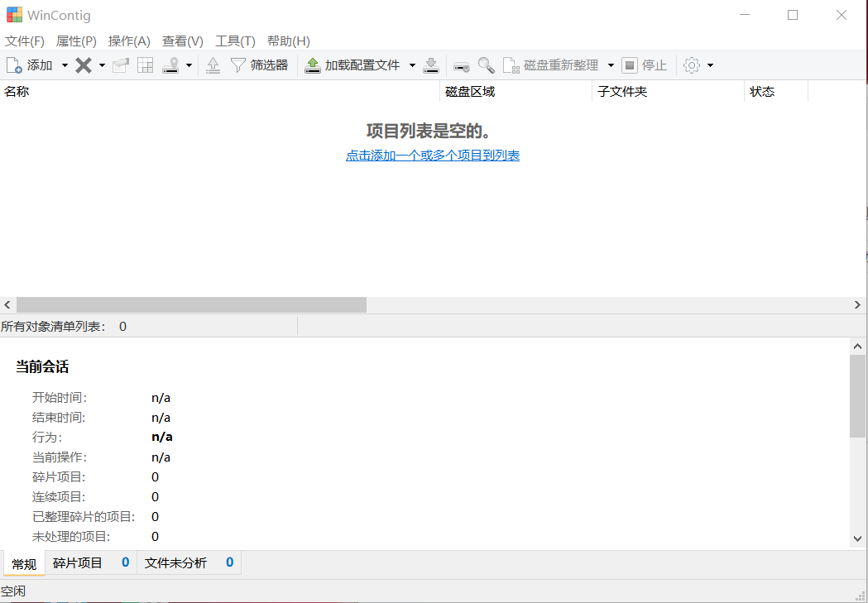Viewport: 868px width, 603px height.
Task: Click the 当前操作: label
Action: click(60, 457)
